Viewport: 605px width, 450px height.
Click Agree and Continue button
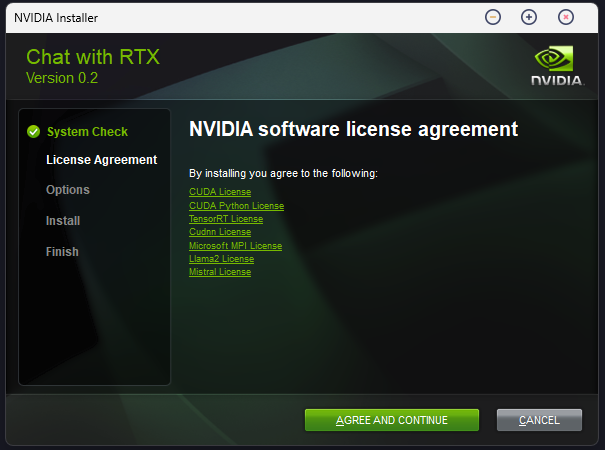pos(392,420)
